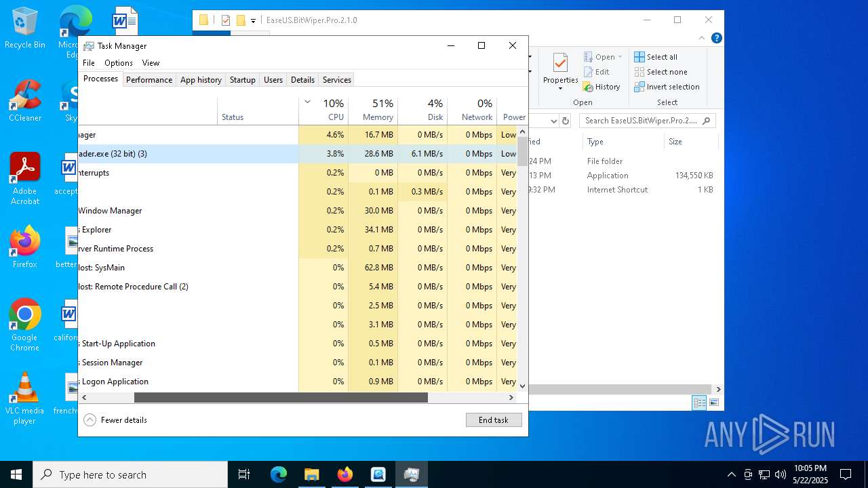The width and height of the screenshot is (868, 488).
Task: Switch Explorer to large icons view
Action: (714, 403)
